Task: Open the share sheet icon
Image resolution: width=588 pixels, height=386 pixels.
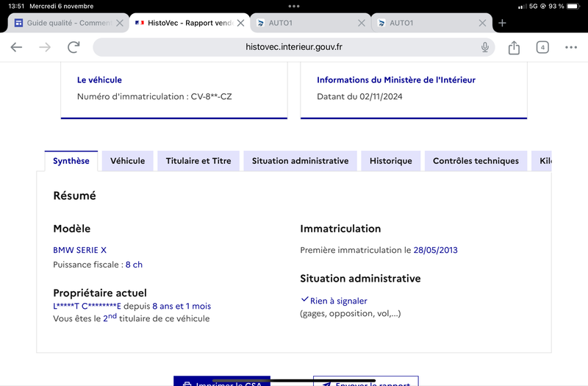Action: (514, 47)
